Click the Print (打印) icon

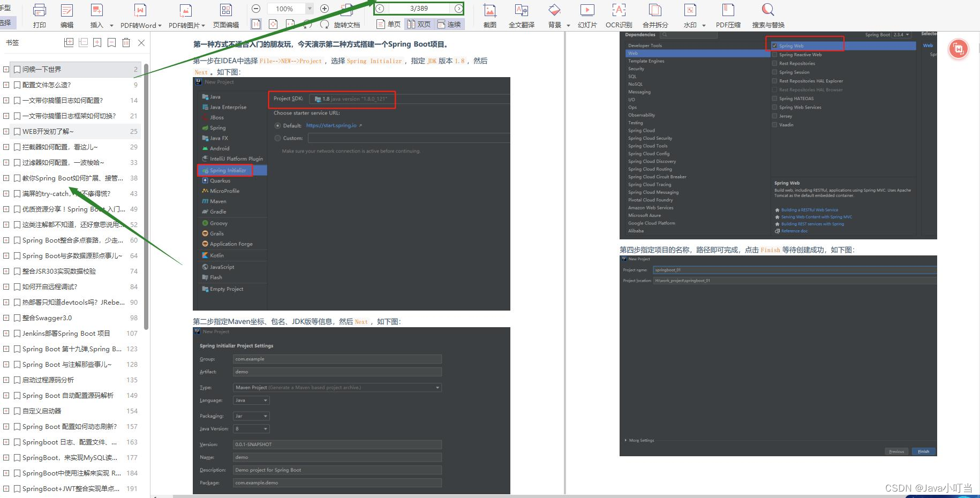[x=40, y=10]
